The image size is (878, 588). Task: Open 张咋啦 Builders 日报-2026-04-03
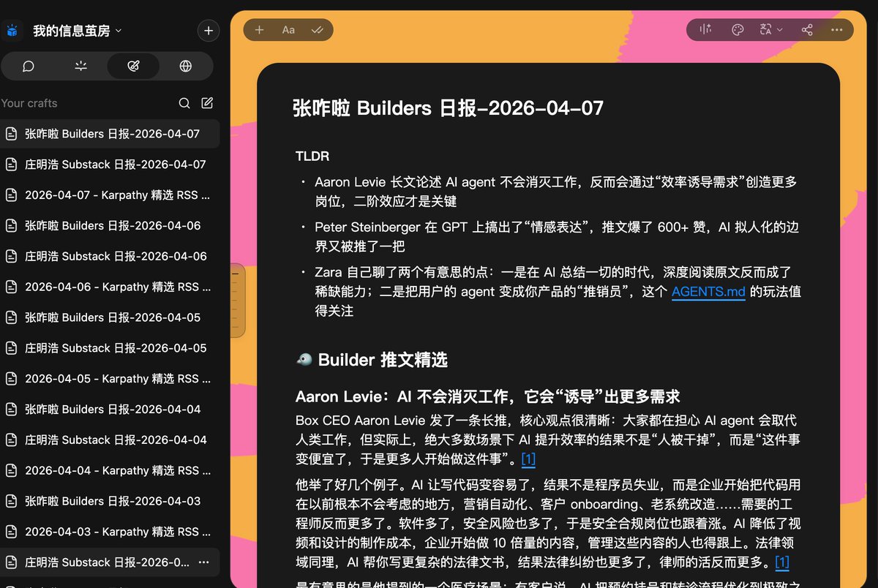pos(110,502)
